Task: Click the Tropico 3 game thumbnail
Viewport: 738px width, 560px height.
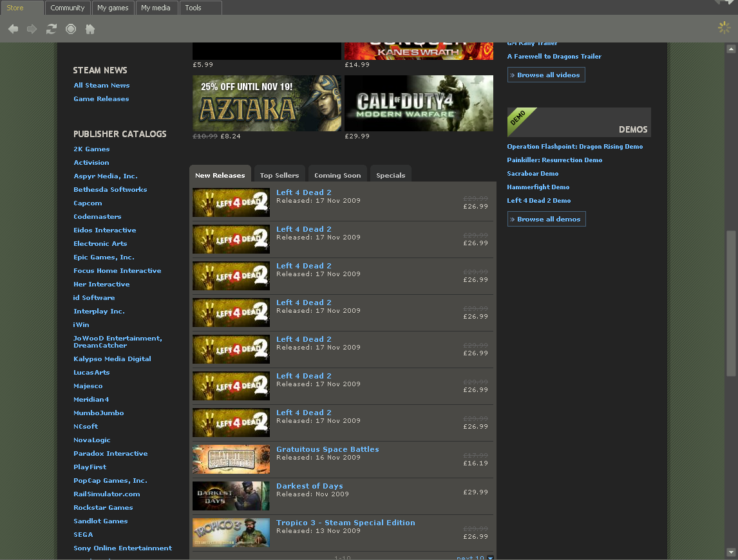Action: tap(231, 532)
